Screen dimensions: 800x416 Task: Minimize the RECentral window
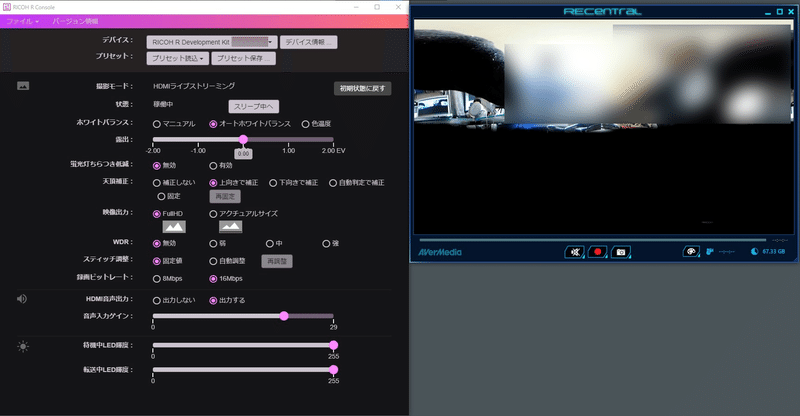[x=768, y=12]
